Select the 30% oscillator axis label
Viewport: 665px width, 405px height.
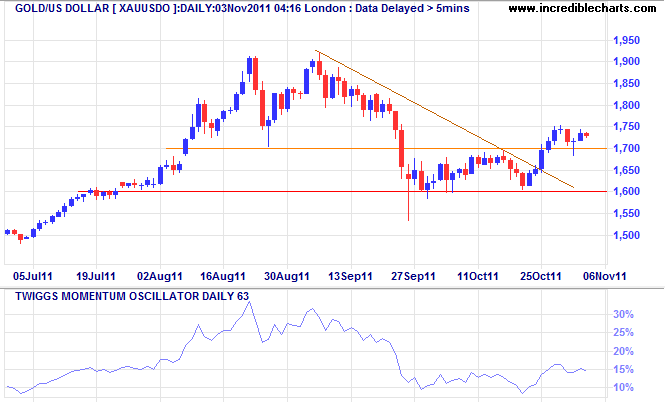[623, 314]
